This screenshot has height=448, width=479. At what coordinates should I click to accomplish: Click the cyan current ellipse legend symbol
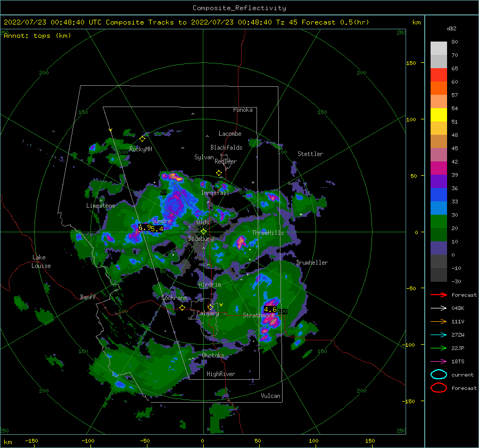pos(439,374)
